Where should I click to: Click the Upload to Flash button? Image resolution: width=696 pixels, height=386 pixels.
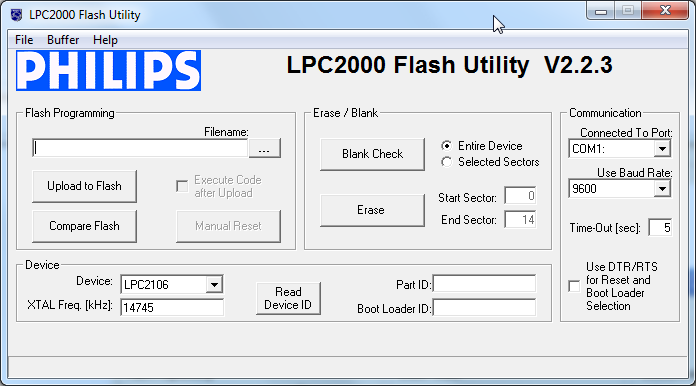[84, 186]
